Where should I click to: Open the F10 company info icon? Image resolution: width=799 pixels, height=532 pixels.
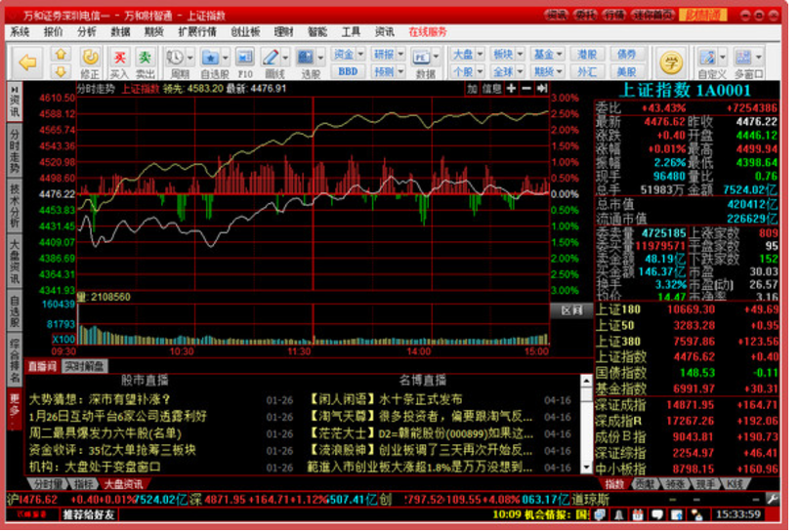pos(245,58)
